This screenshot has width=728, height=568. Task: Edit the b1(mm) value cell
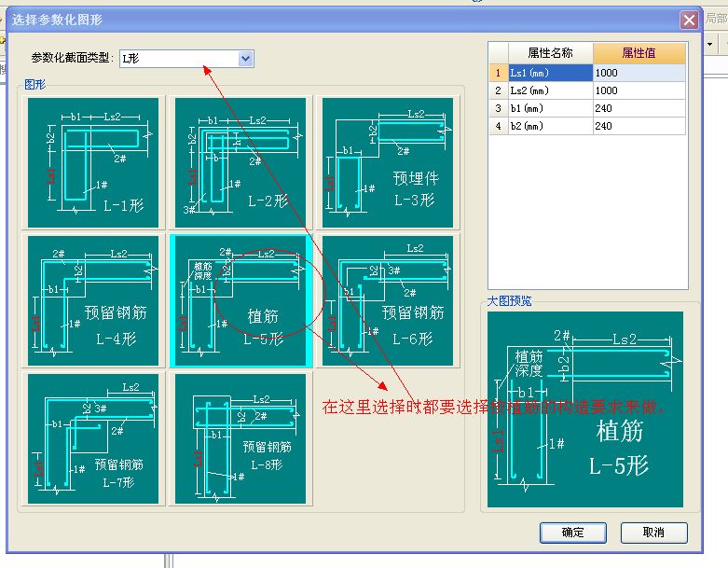pos(639,108)
